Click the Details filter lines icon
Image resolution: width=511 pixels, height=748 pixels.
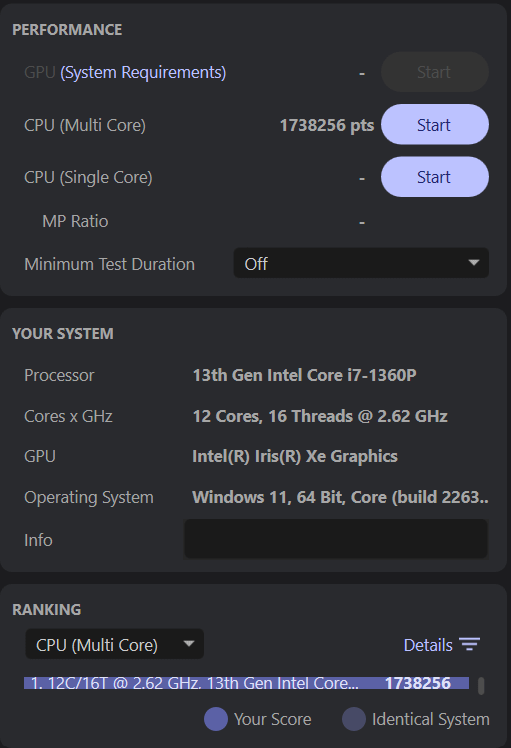[x=469, y=644]
